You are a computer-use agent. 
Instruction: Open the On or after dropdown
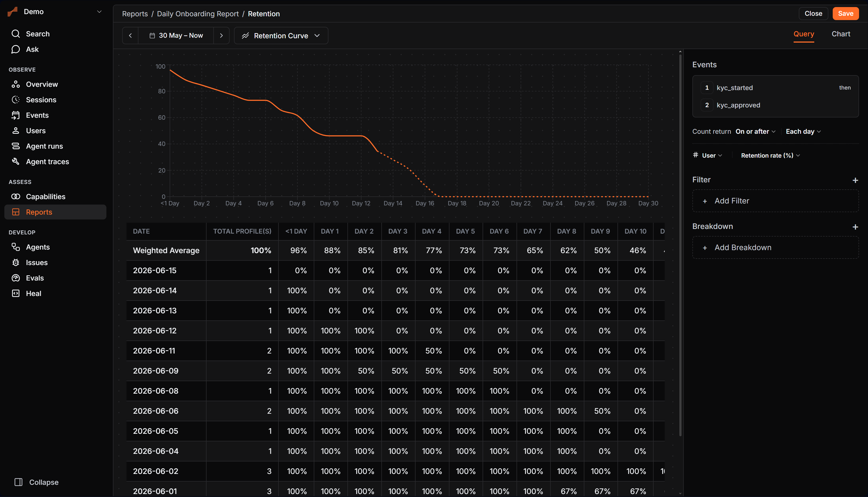point(755,131)
